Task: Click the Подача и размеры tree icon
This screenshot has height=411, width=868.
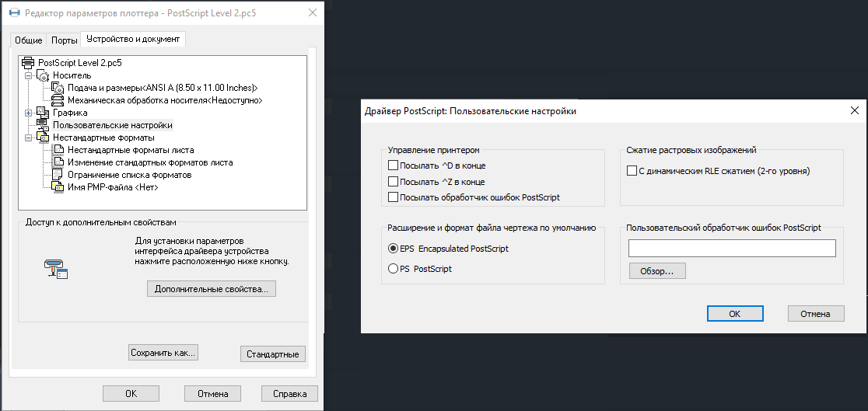Action: point(58,88)
